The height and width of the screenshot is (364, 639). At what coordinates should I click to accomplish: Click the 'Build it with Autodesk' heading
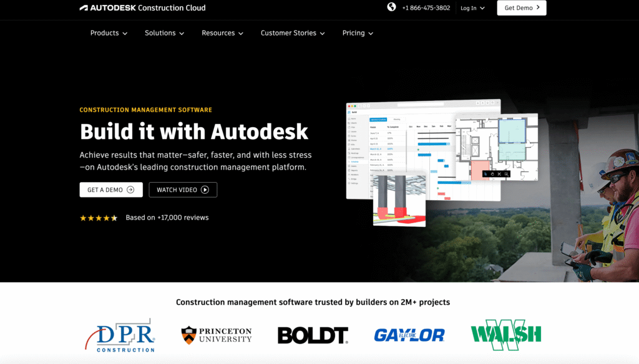coord(194,132)
